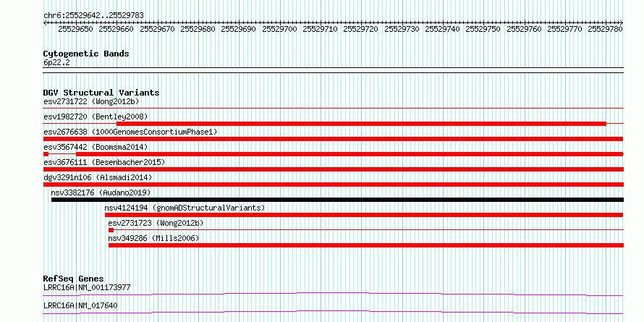644x322 pixels.
Task: Click the black nsv3382176 variant bar
Action: [x=337, y=200]
